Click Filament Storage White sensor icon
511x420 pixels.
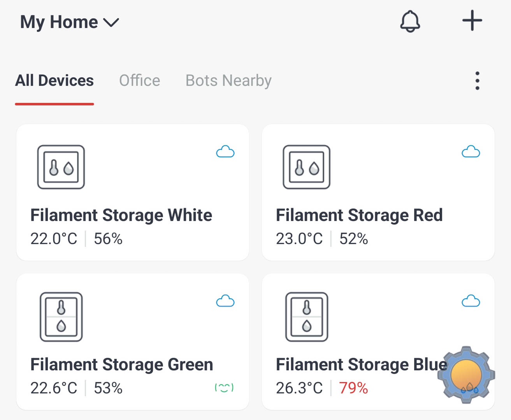pyautogui.click(x=61, y=167)
